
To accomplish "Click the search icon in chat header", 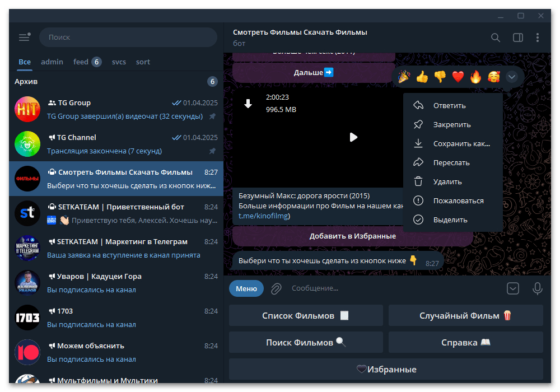I will point(496,38).
